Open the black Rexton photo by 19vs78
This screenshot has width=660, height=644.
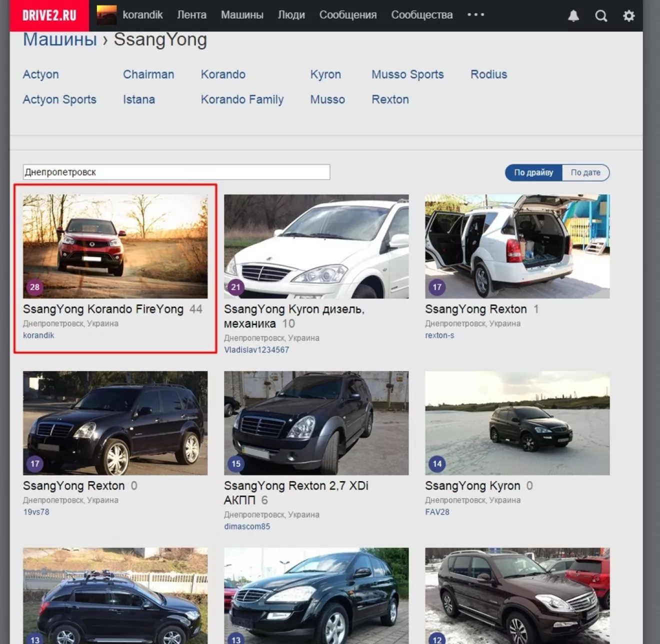(x=115, y=423)
